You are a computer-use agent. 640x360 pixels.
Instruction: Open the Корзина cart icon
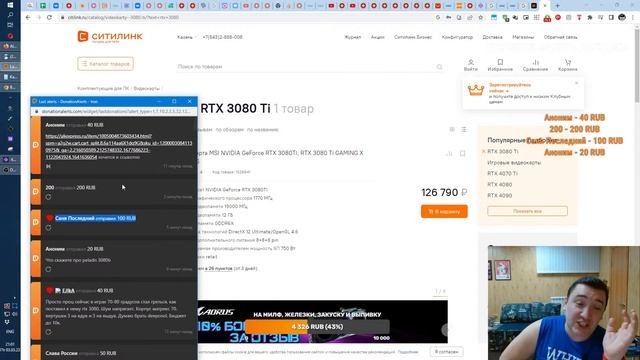pos(567,65)
